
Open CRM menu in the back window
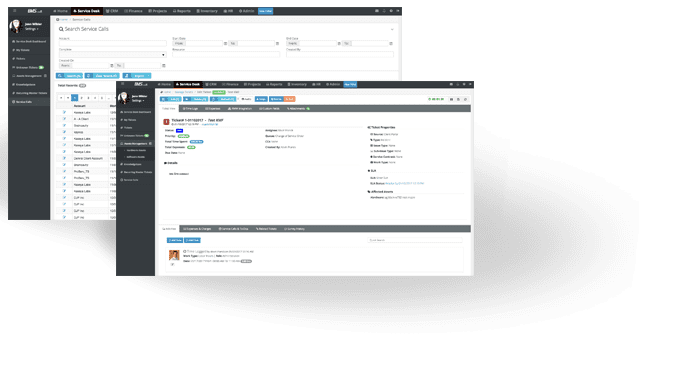tap(112, 11)
